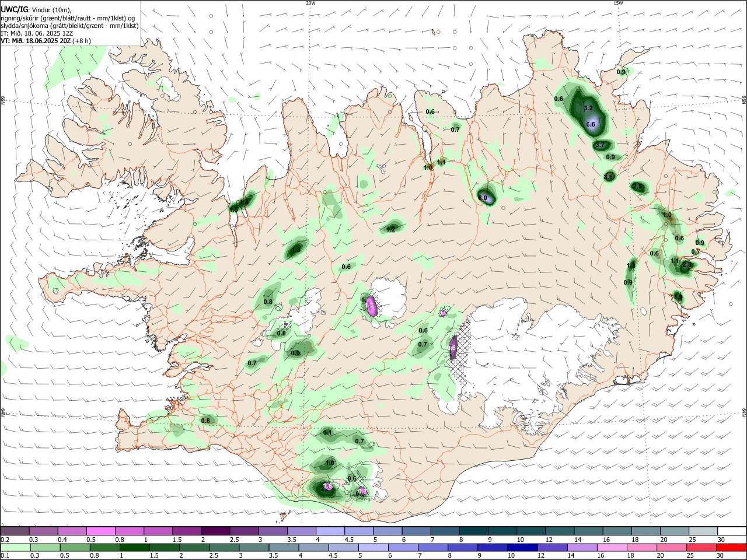
Task: Pick the navy swatch between 10 and 12 in lower legend
Action: (x=522, y=547)
